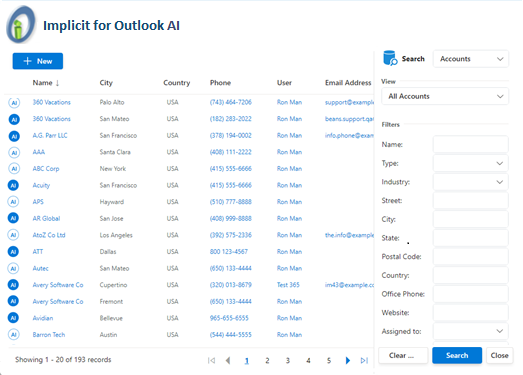Image resolution: width=523 pixels, height=375 pixels.
Task: Open the Avidian account link
Action: [43, 318]
